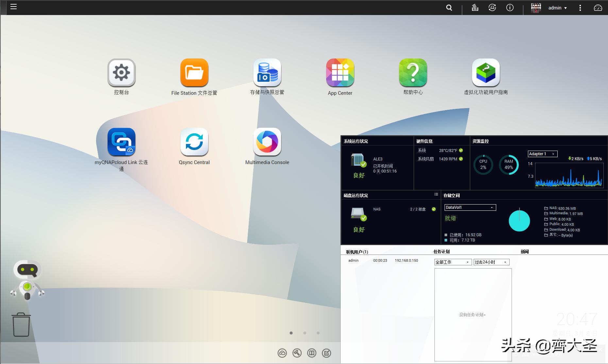
Task: Open the trash bin on desktop
Action: click(21, 324)
